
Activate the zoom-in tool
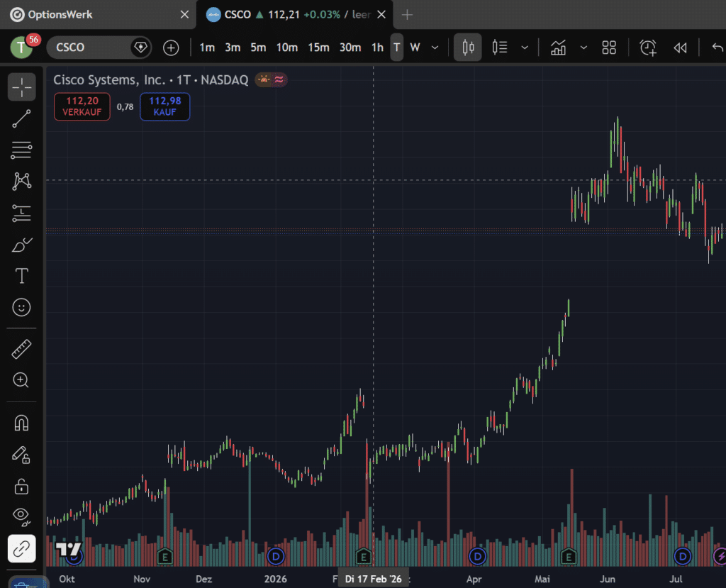(x=21, y=380)
